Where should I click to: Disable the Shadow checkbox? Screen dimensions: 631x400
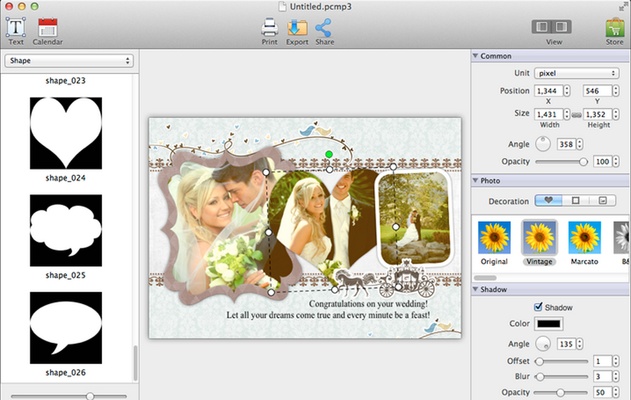point(539,307)
